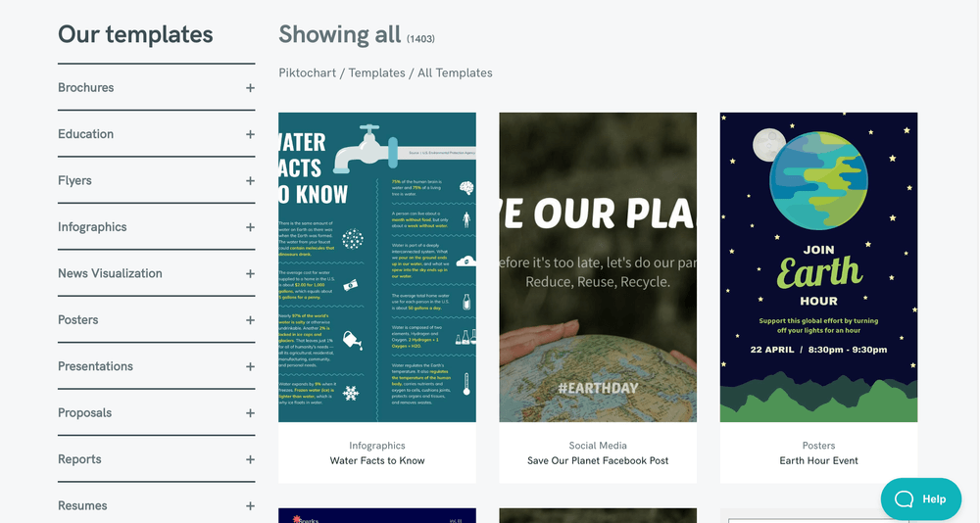The width and height of the screenshot is (980, 523).
Task: Expand the Posters category plus icon
Action: pyautogui.click(x=250, y=320)
